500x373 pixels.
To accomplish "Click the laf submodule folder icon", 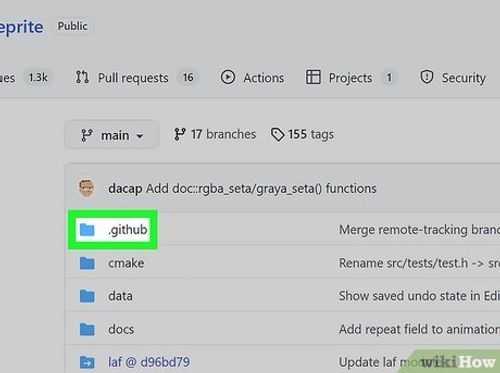I will (87, 362).
